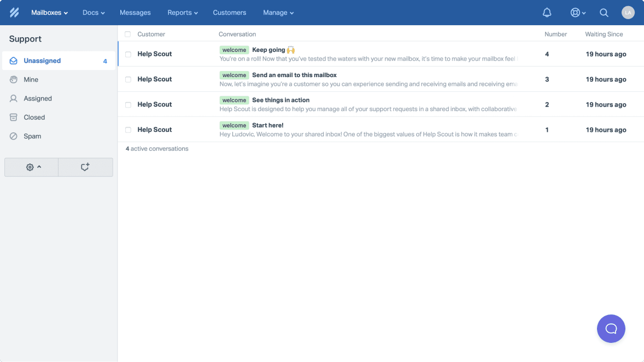644x362 pixels.
Task: Click '19 hours ago' in 'Keep going' row
Action: [606, 54]
